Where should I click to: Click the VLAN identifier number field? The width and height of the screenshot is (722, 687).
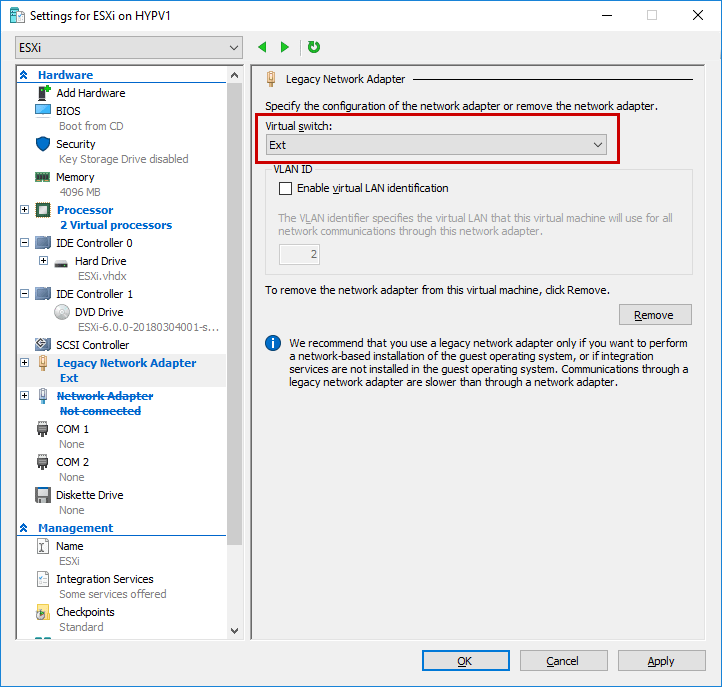point(299,254)
